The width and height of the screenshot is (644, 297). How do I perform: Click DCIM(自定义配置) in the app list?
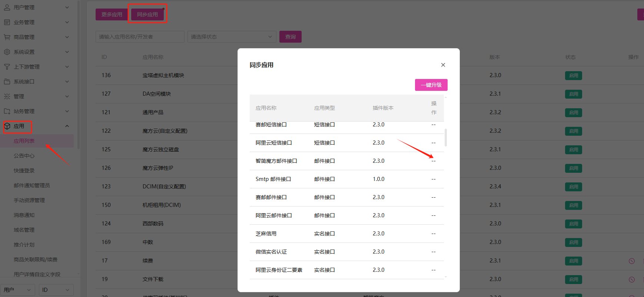[164, 187]
